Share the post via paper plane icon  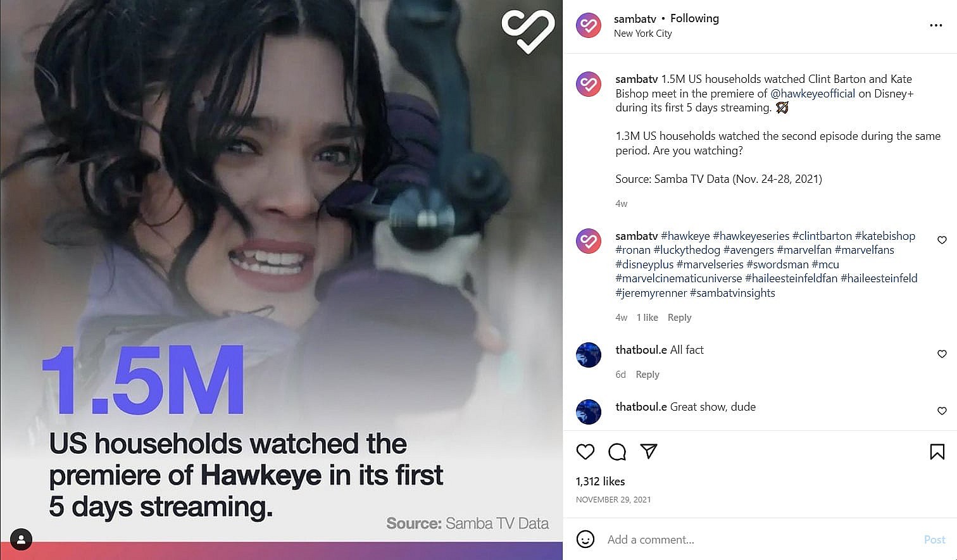coord(649,451)
